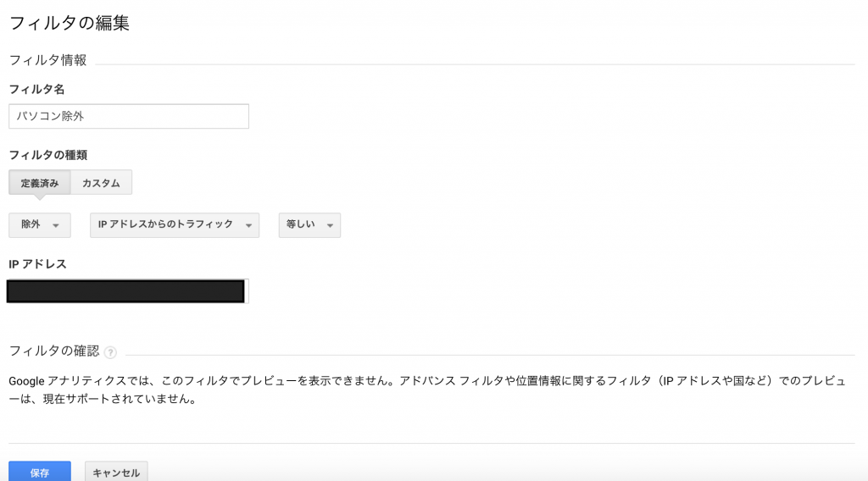The image size is (868, 481).
Task: Click the caret arrow next to 等しい
Action: point(329,225)
